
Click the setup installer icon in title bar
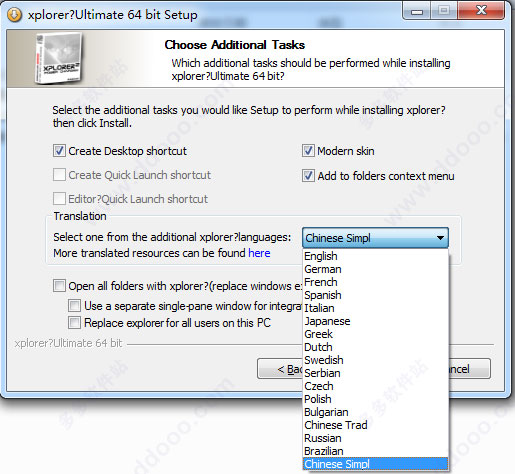coord(14,15)
